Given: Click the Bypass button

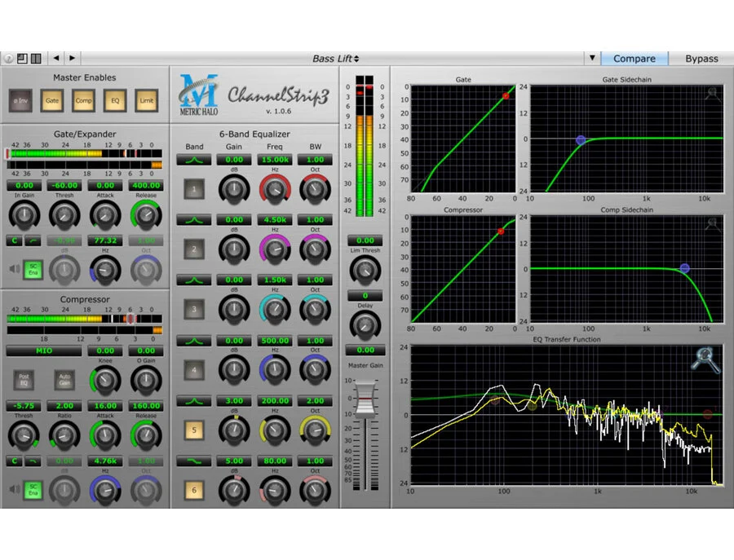Looking at the screenshot, I should [701, 59].
